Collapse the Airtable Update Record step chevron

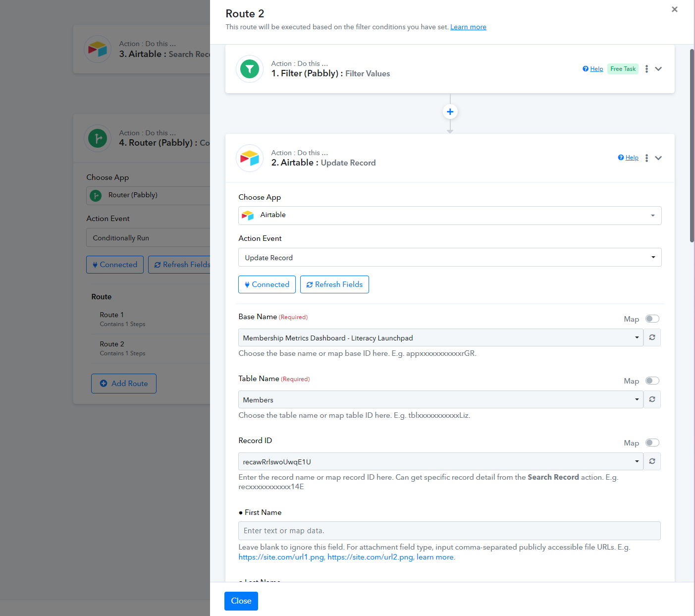click(658, 158)
